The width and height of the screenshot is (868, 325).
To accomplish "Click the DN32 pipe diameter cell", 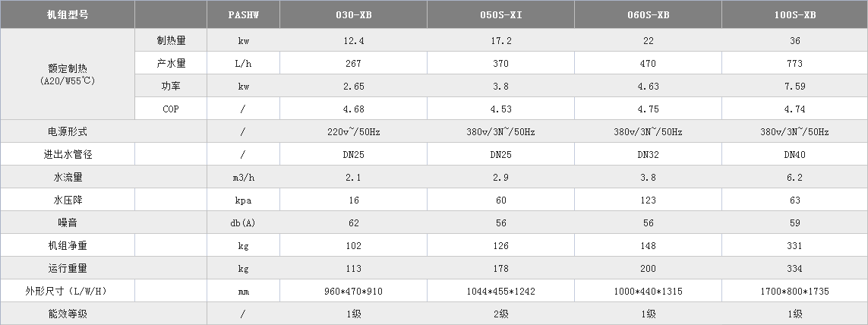I will pyautogui.click(x=648, y=154).
